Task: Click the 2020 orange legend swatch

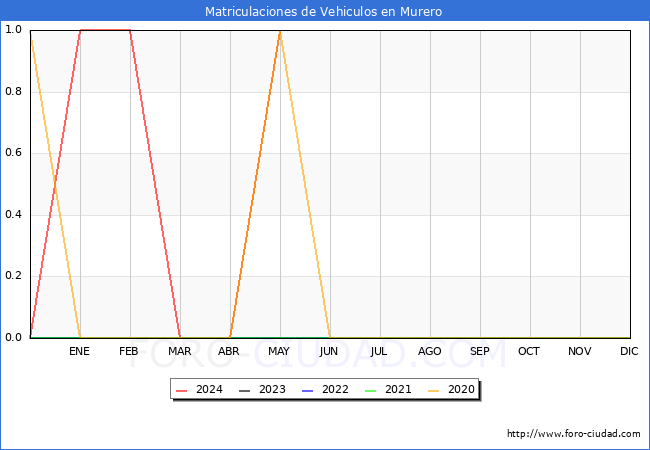Action: (x=434, y=390)
